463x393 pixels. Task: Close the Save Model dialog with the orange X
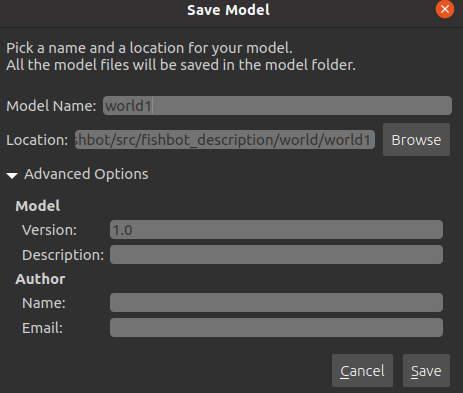(x=445, y=9)
